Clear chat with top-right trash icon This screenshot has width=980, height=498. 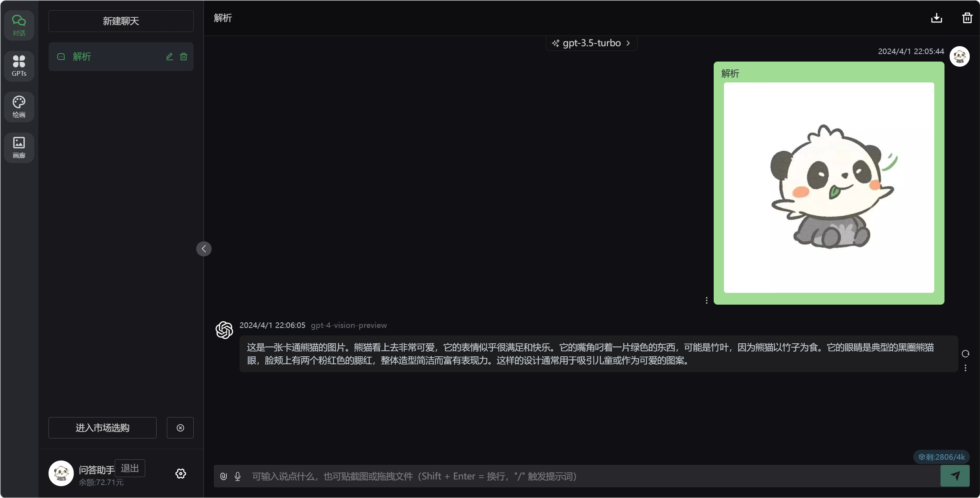(x=967, y=18)
